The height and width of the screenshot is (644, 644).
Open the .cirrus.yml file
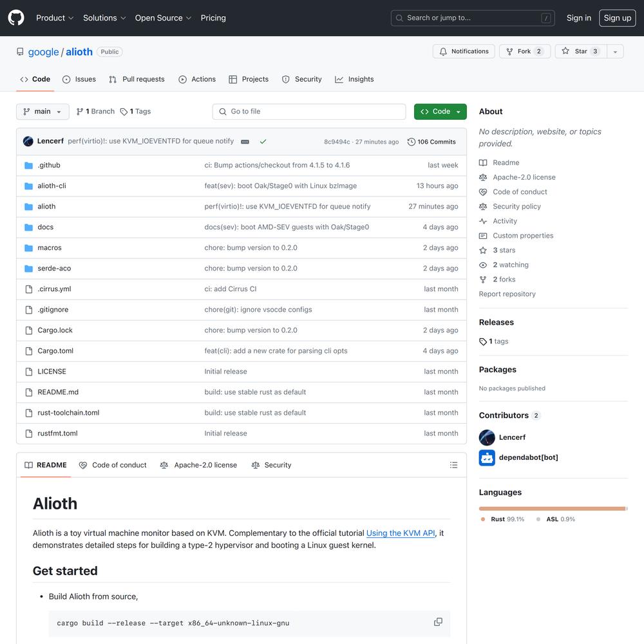tap(54, 289)
